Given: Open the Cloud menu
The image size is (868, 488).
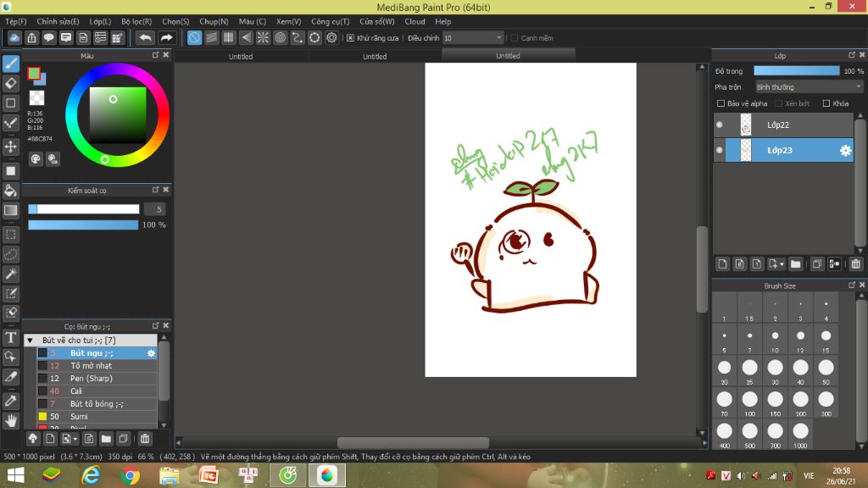Looking at the screenshot, I should point(415,21).
